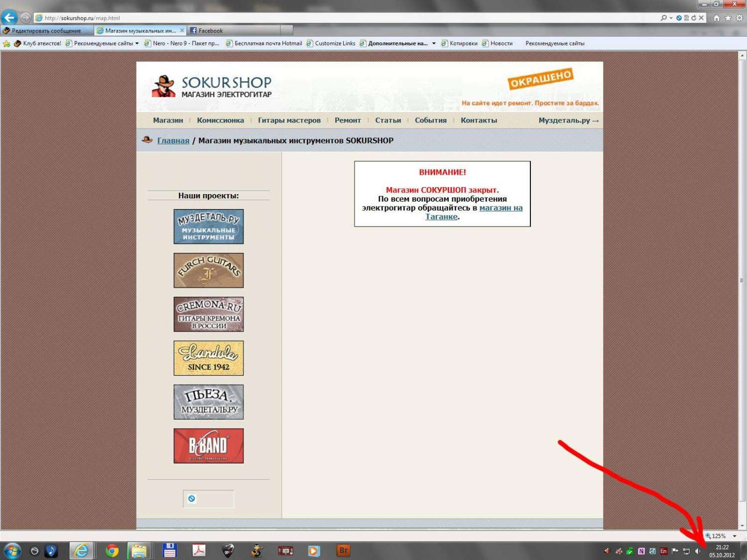Click the 'Главная' breadcrumb link
The height and width of the screenshot is (560, 747).
[x=173, y=140]
